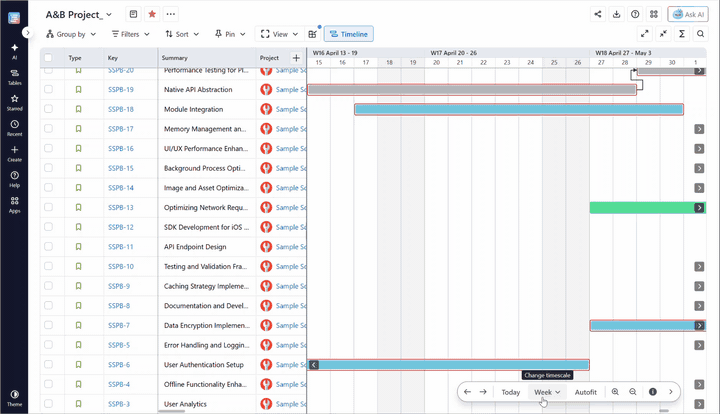Click the Today button
This screenshot has width=720, height=414.
pyautogui.click(x=511, y=392)
